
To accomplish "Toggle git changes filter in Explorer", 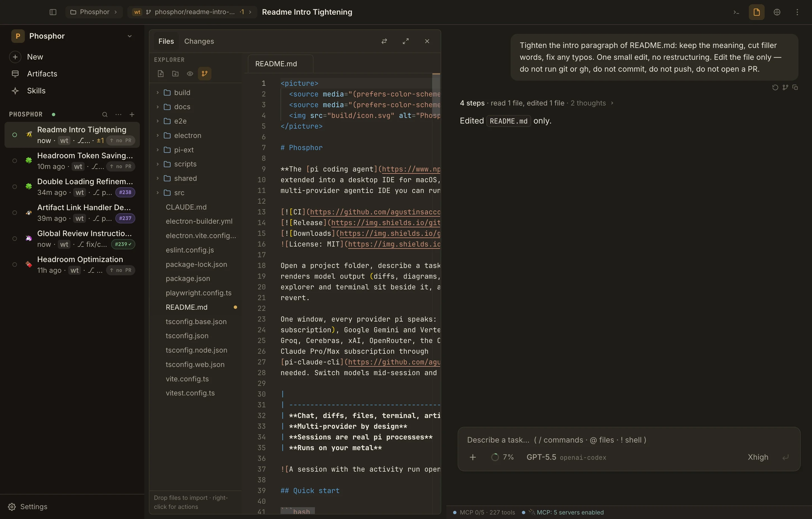I will (205, 74).
